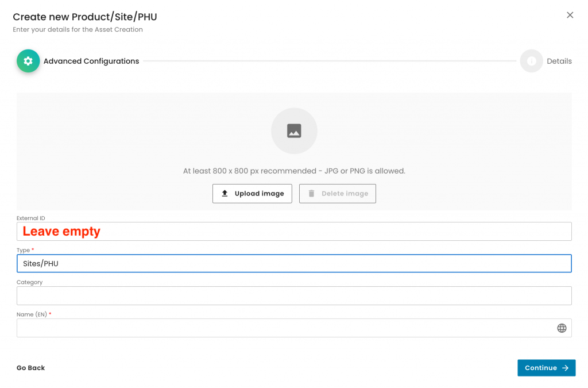Click the trash can icon
588x388 pixels.
click(311, 194)
